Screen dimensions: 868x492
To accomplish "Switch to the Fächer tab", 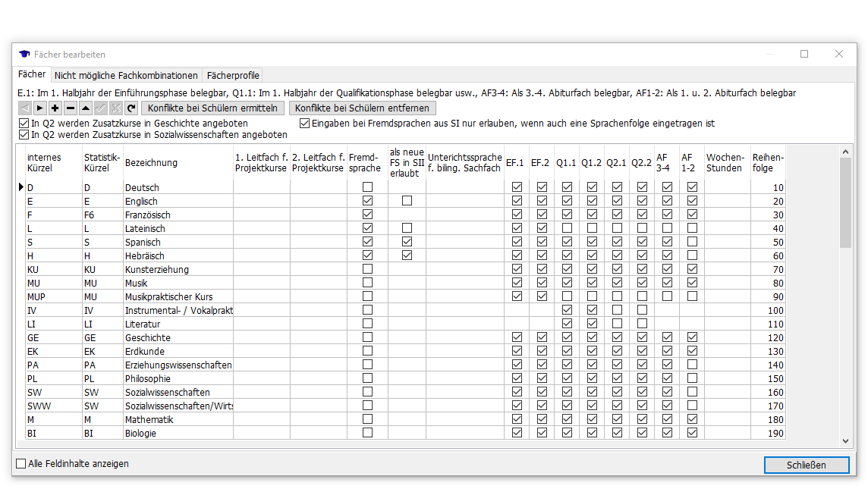I will pyautogui.click(x=32, y=74).
